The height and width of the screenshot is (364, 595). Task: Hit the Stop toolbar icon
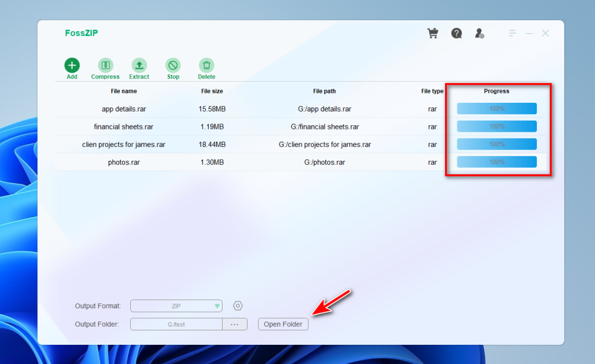(173, 66)
